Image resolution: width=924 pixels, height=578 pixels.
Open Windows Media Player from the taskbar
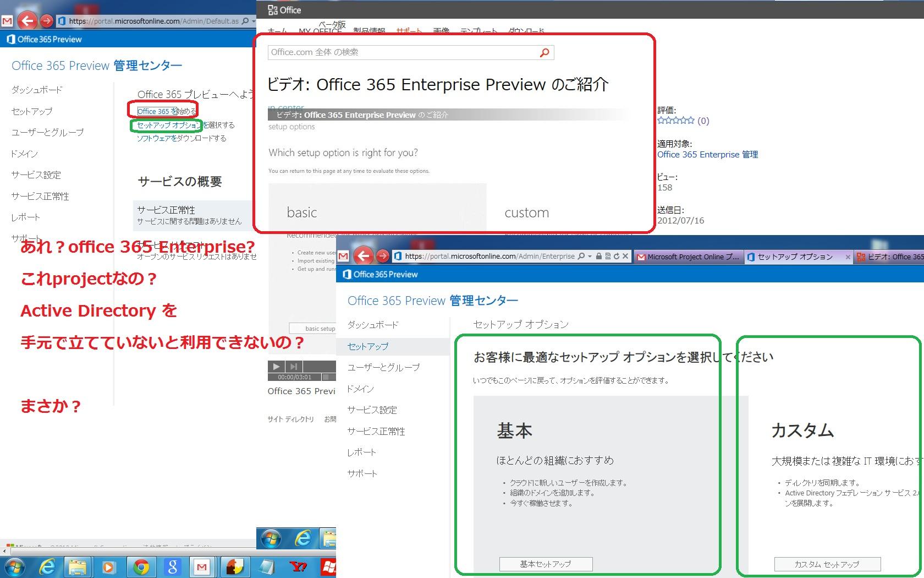click(x=109, y=567)
